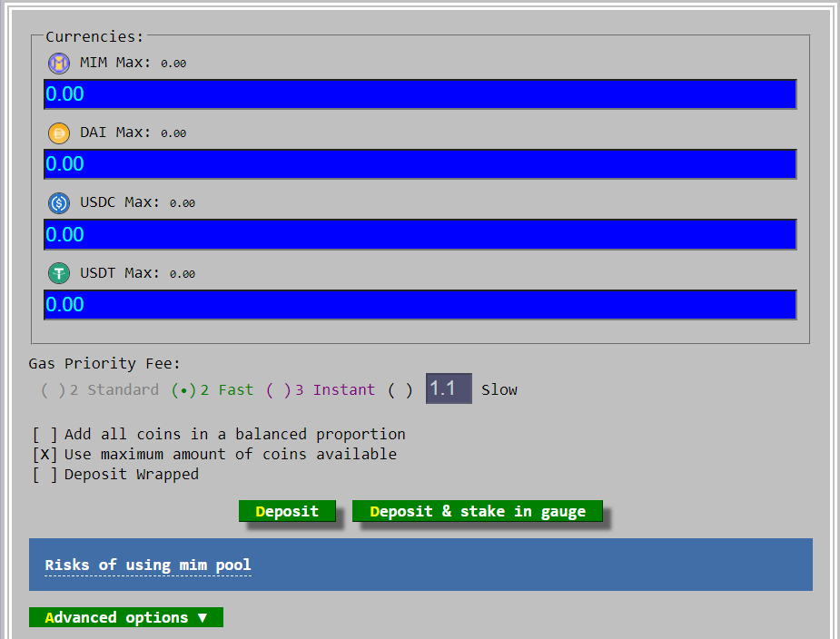Click the MIM token icon
Image resolution: width=840 pixels, height=639 pixels.
[59, 64]
